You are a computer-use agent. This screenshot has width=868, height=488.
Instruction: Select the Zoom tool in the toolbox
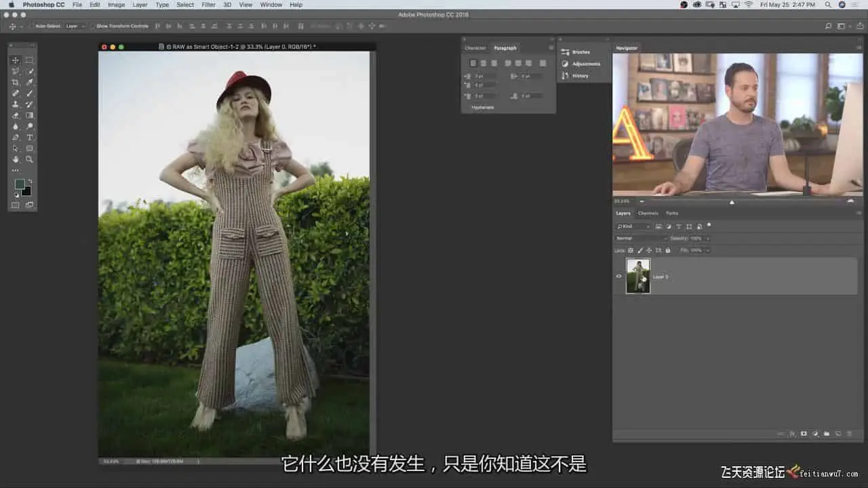coord(30,159)
